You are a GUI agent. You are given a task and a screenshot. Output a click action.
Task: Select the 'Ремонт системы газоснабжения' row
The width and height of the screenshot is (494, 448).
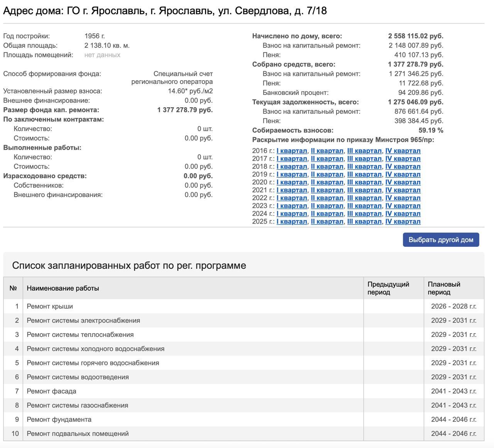coord(77,406)
